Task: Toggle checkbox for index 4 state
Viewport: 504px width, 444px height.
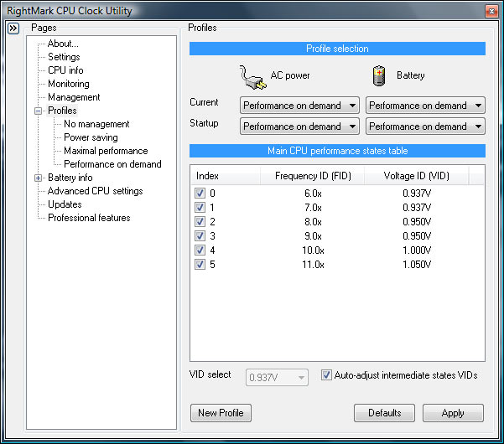Action: pos(200,250)
